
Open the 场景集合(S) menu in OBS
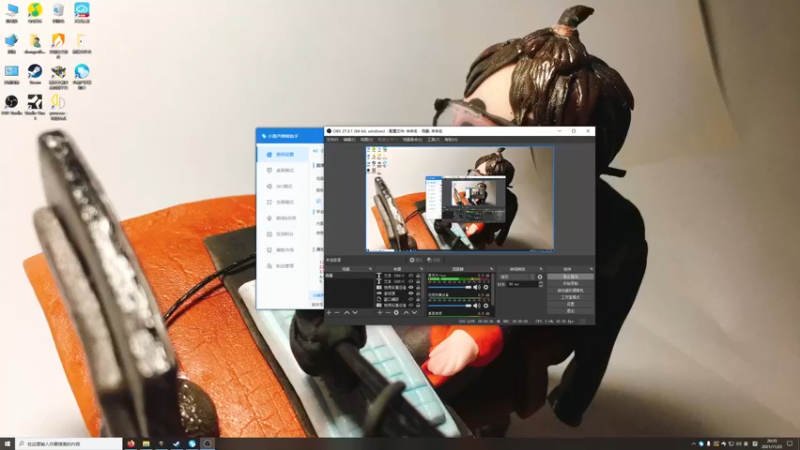click(x=412, y=139)
